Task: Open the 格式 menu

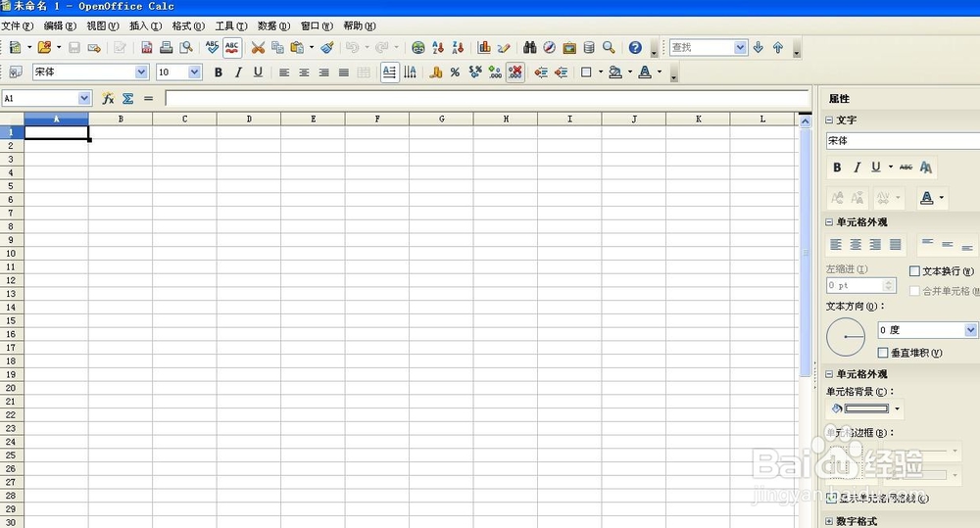Action: (x=188, y=26)
